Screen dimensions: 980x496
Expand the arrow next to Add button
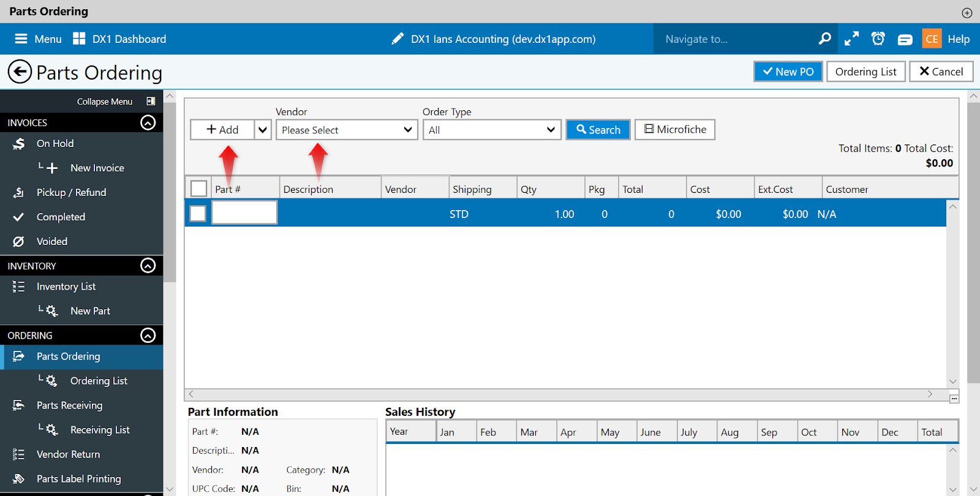click(x=263, y=130)
